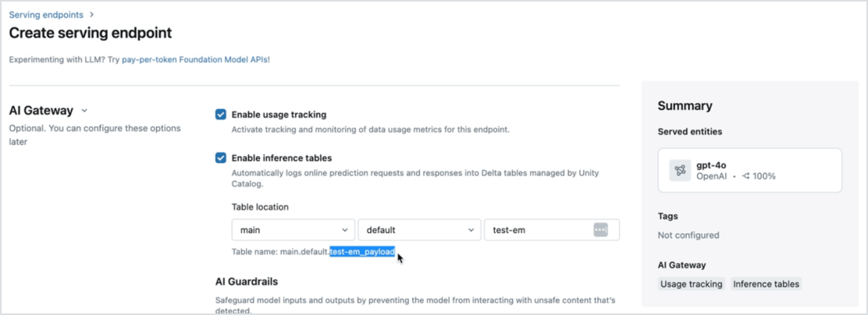Click the ellipsis icon in table name field
The height and width of the screenshot is (315, 868).
pos(600,230)
